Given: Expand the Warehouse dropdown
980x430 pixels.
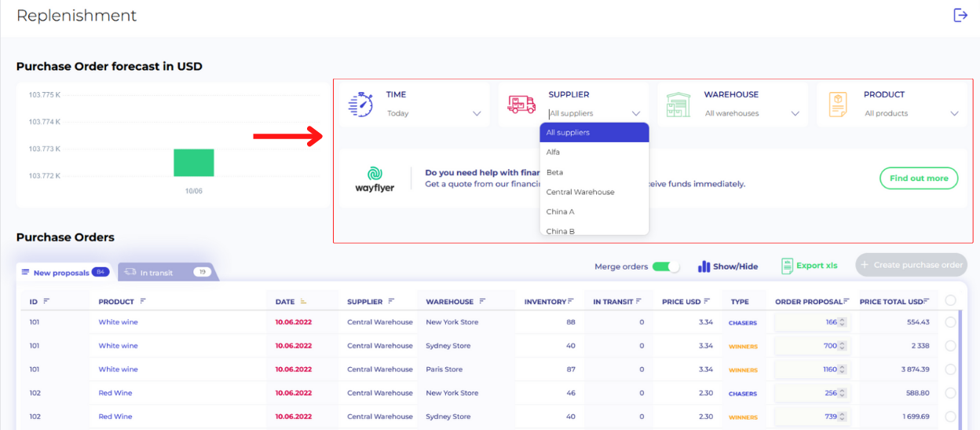Looking at the screenshot, I should point(751,113).
